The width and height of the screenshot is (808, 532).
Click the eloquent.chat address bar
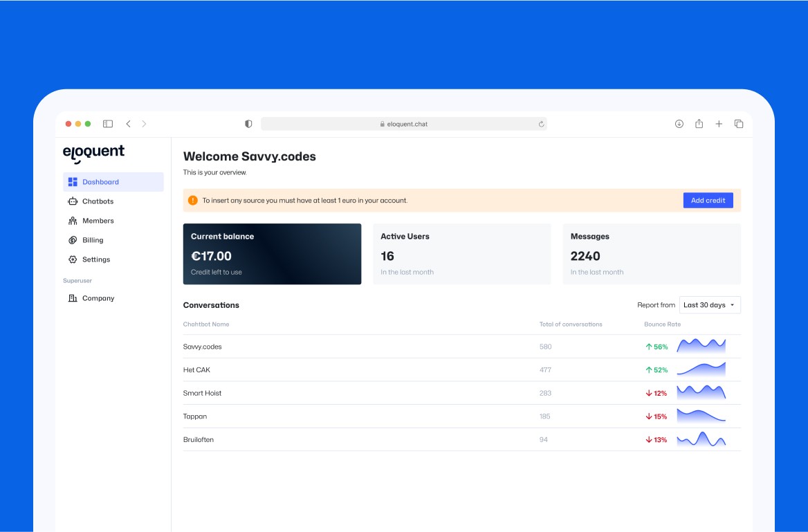[x=403, y=124]
